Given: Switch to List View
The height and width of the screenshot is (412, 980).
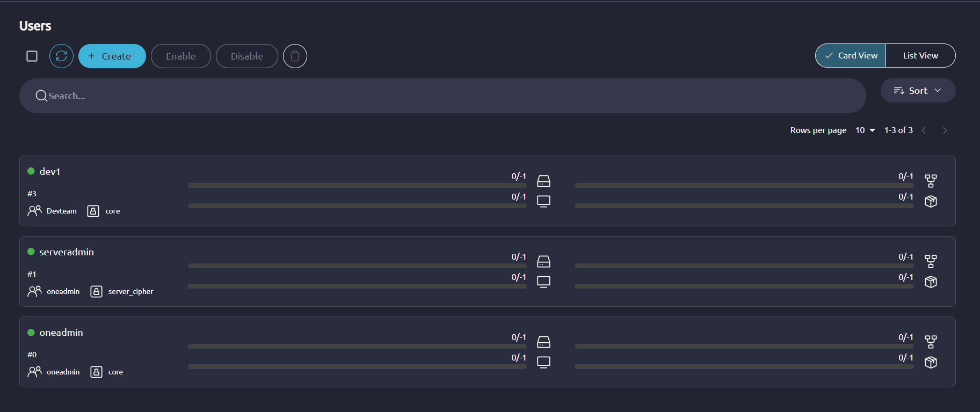Looking at the screenshot, I should click(x=920, y=56).
